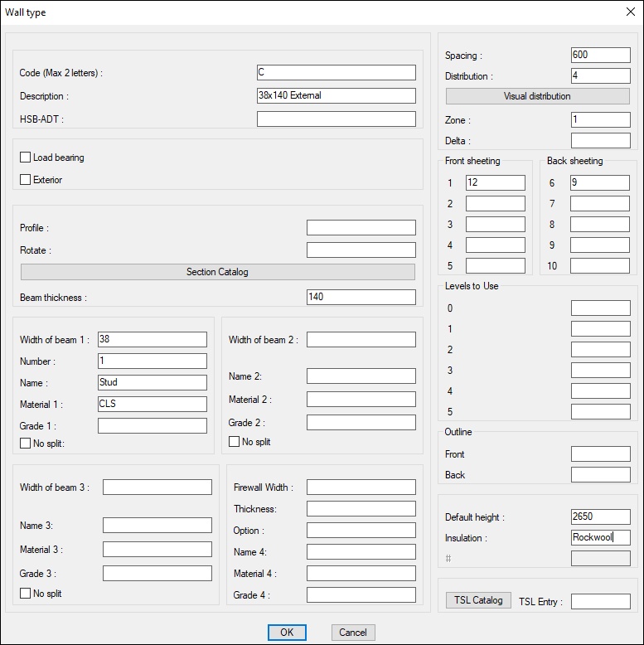This screenshot has width=644, height=645.
Task: Click the Width of beam 3 field
Action: [x=157, y=487]
